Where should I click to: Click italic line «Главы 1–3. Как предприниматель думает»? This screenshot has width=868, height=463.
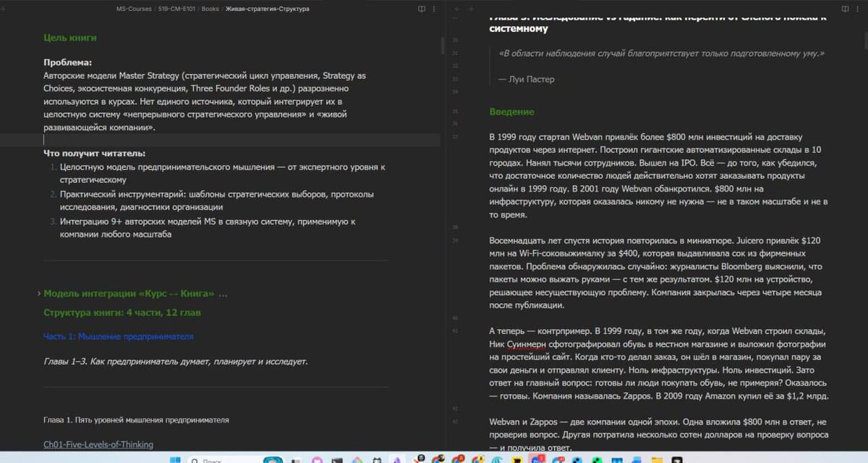coord(176,361)
